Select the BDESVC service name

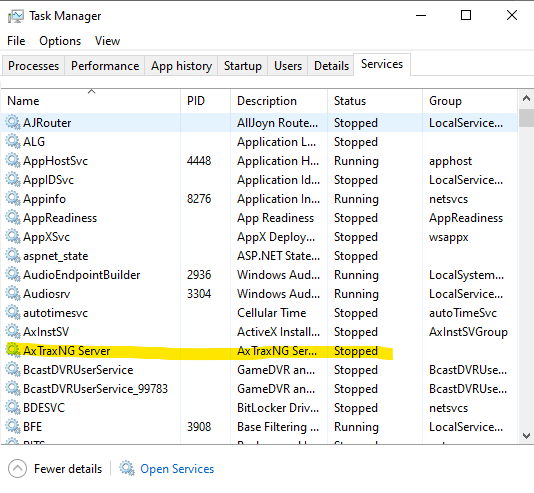click(x=44, y=408)
